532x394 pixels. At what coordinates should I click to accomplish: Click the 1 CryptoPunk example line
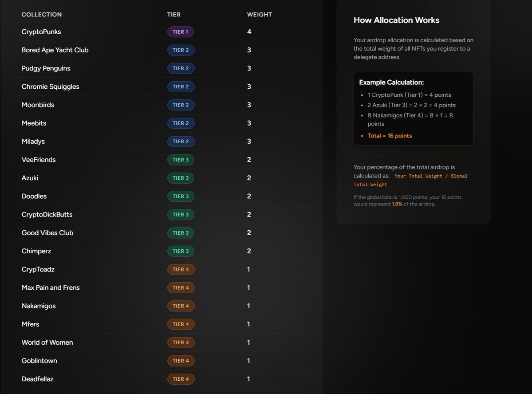tap(409, 95)
